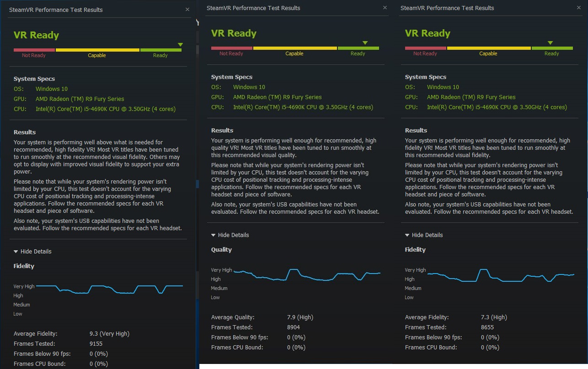
Task: Click the middle window title text
Action: pos(253,8)
